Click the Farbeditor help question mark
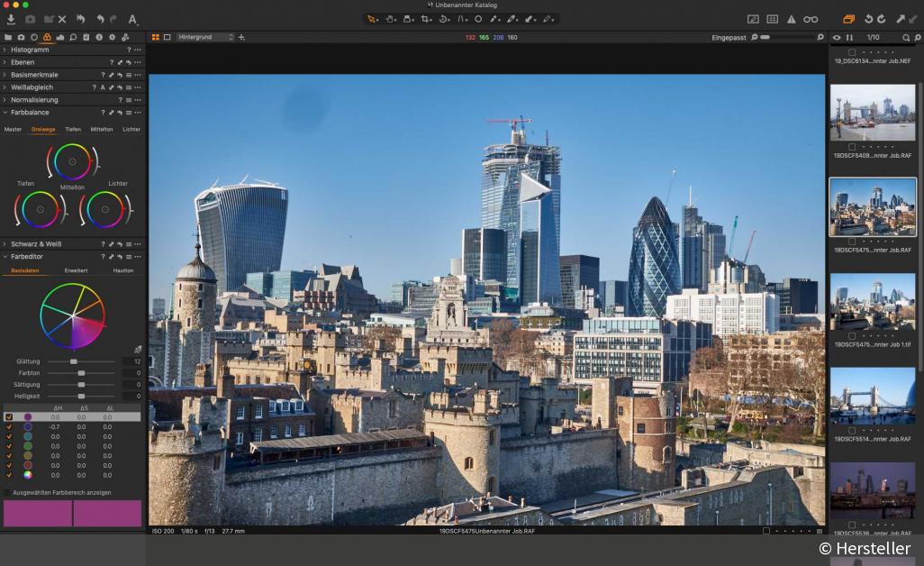This screenshot has width=924, height=566. pyautogui.click(x=103, y=257)
